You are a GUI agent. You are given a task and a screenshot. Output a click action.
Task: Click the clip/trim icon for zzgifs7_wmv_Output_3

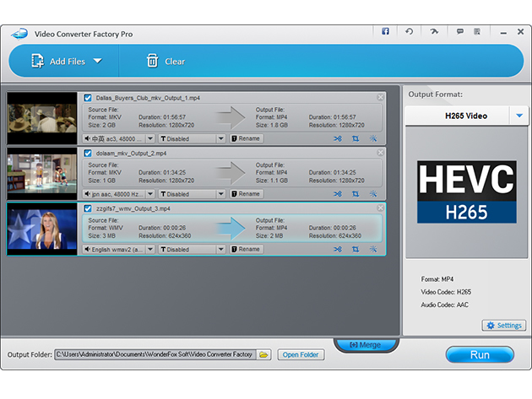[338, 249]
